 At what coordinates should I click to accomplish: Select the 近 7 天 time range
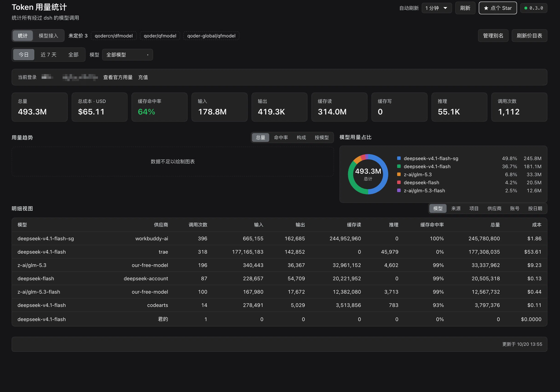click(x=49, y=55)
